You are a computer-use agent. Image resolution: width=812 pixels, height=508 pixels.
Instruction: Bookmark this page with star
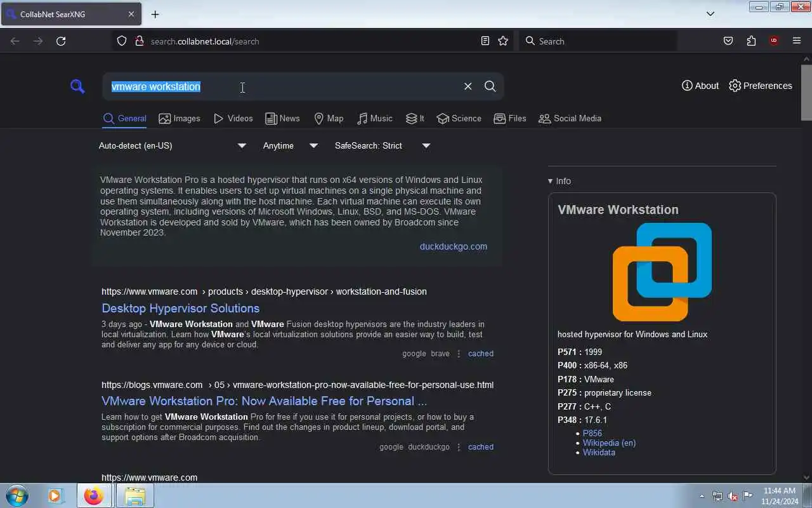[503, 41]
